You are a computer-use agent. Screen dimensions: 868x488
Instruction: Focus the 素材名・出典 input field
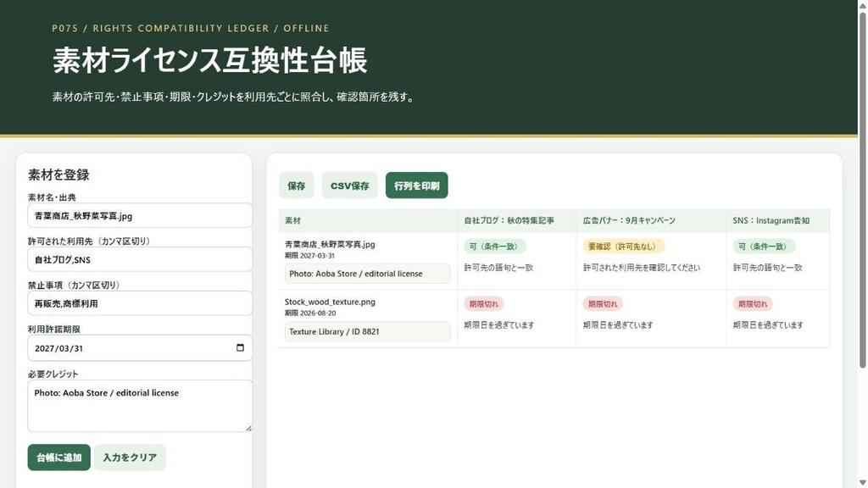coord(140,216)
